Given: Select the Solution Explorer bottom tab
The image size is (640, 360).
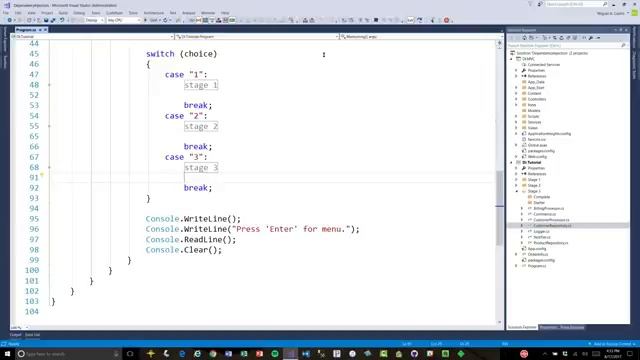Looking at the screenshot, I should [522, 327].
